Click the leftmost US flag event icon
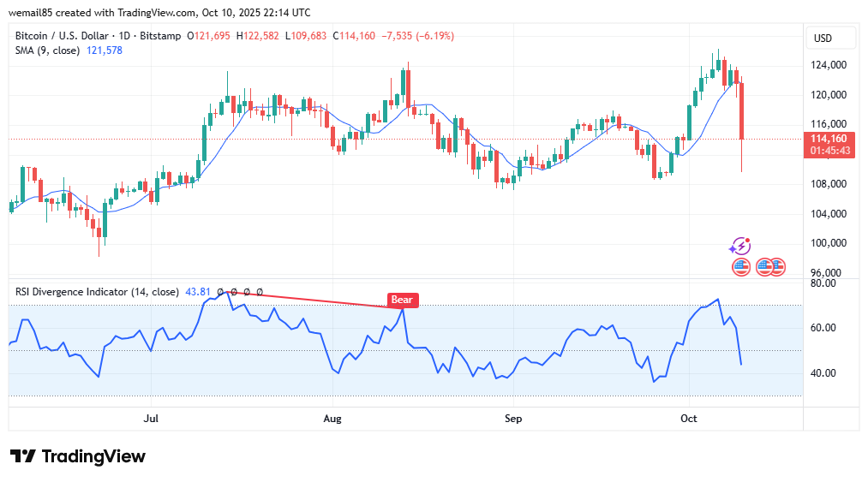868x482 pixels. pyautogui.click(x=741, y=266)
